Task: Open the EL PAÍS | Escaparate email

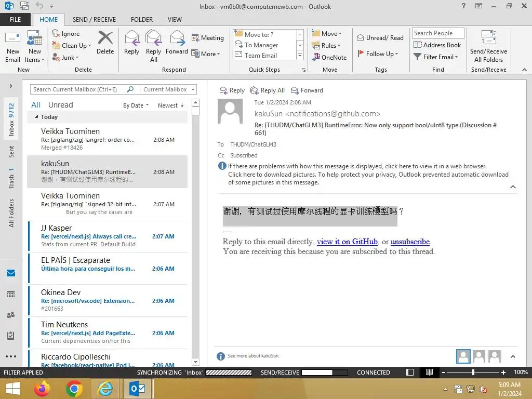Action: click(x=107, y=268)
